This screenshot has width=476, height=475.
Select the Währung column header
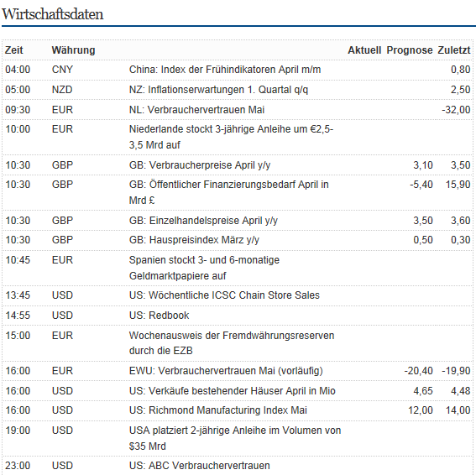click(74, 50)
